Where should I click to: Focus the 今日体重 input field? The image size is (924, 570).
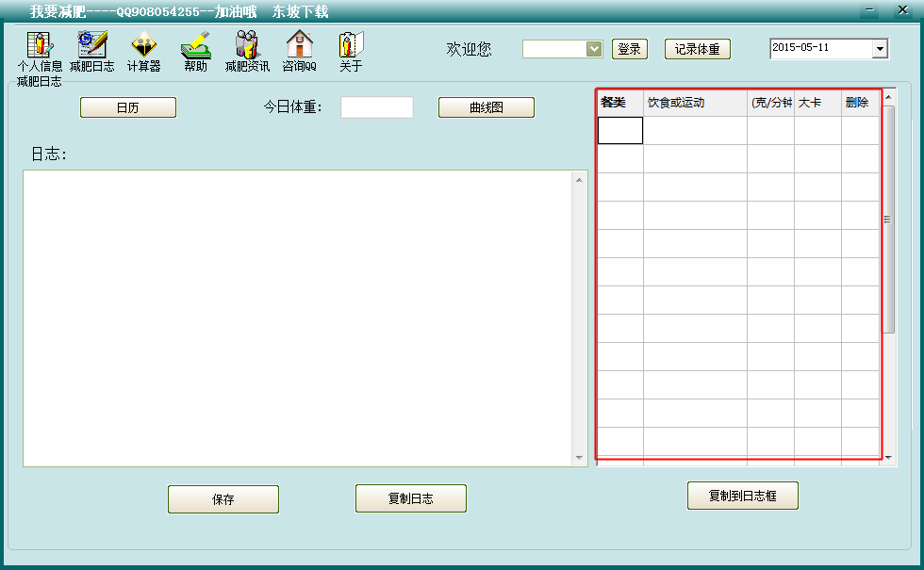click(376, 107)
